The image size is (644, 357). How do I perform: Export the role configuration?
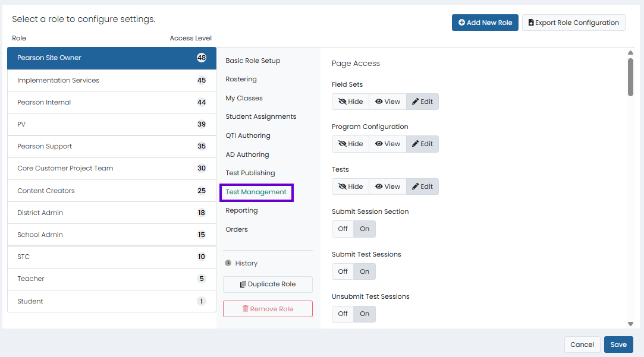click(574, 23)
